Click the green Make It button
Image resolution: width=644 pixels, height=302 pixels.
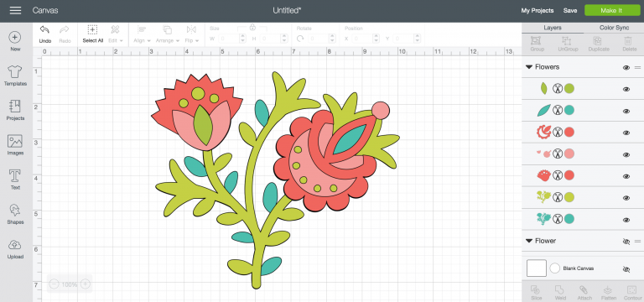pyautogui.click(x=611, y=11)
